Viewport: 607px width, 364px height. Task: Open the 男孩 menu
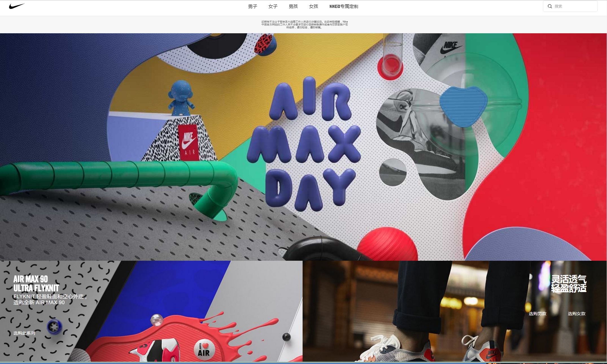click(293, 6)
